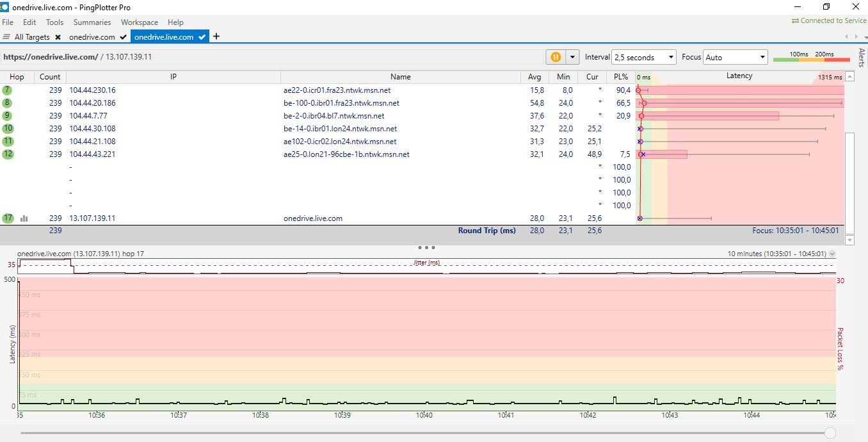Click the Cur column header
The height and width of the screenshot is (442, 868).
592,77
